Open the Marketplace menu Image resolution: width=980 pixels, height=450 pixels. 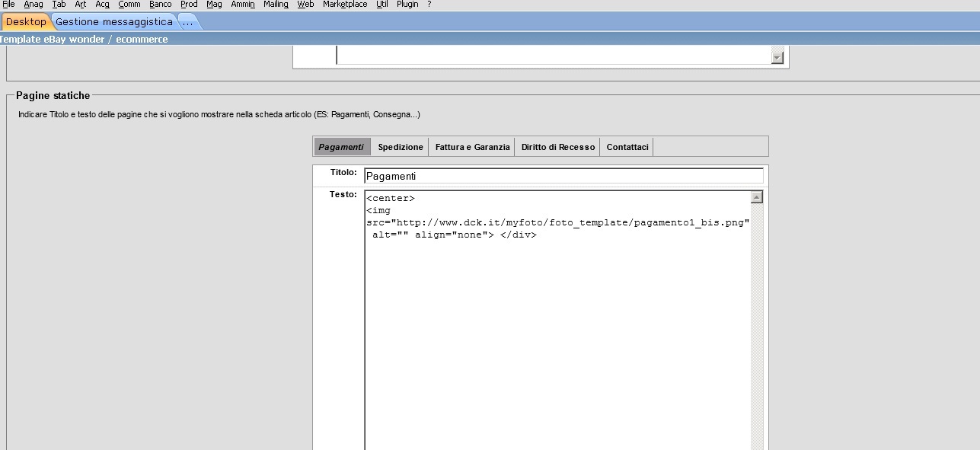[345, 5]
